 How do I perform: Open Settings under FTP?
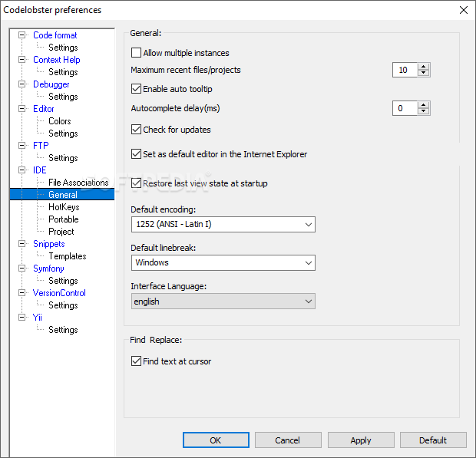(63, 158)
